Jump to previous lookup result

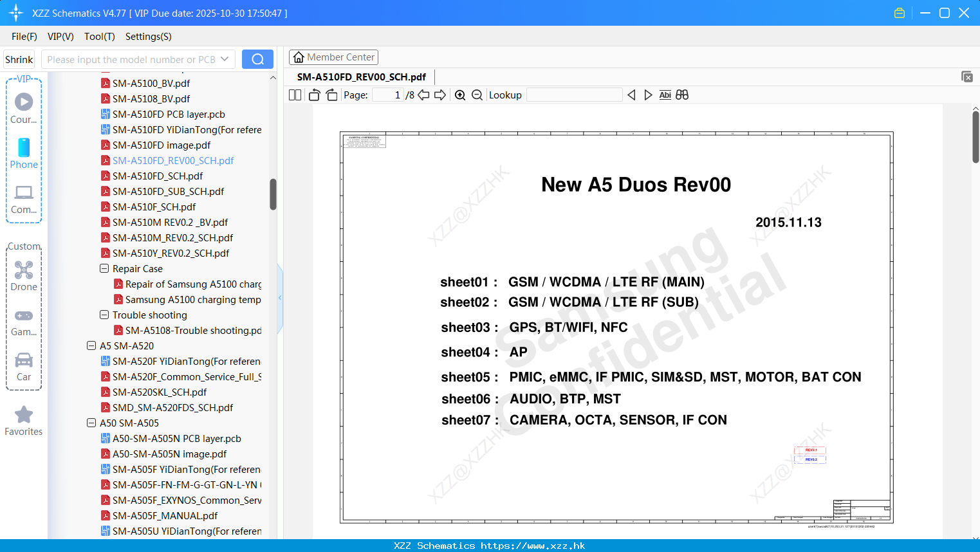point(631,95)
